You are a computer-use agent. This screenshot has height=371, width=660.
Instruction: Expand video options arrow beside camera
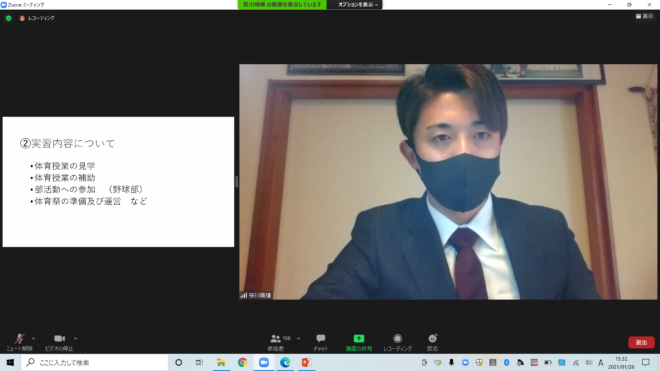(x=75, y=338)
